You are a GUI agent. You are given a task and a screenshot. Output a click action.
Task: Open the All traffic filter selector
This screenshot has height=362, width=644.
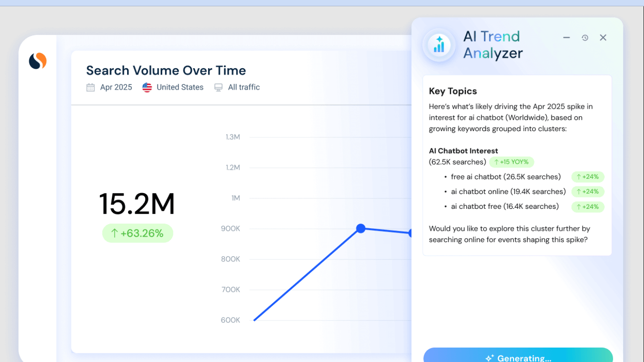(244, 87)
